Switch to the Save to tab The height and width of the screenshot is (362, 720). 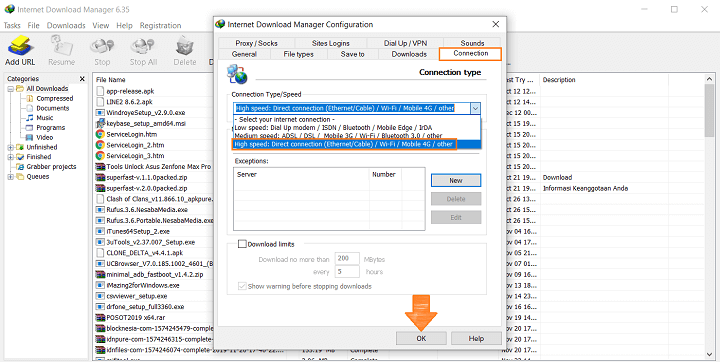tap(353, 54)
